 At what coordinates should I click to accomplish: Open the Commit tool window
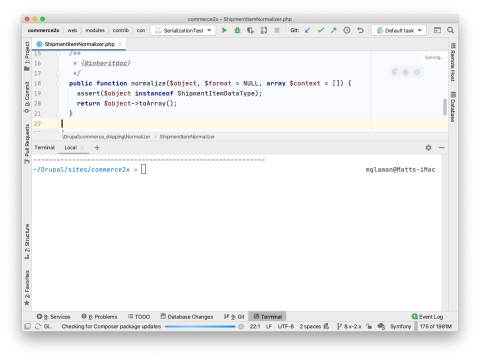27,97
